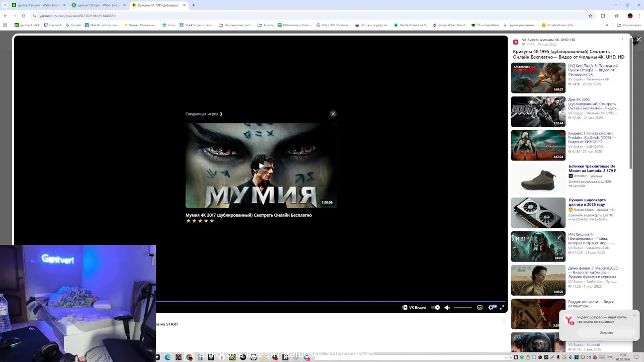Open three-dot menu below the player
The height and width of the screenshot is (362, 644).
pos(504,320)
